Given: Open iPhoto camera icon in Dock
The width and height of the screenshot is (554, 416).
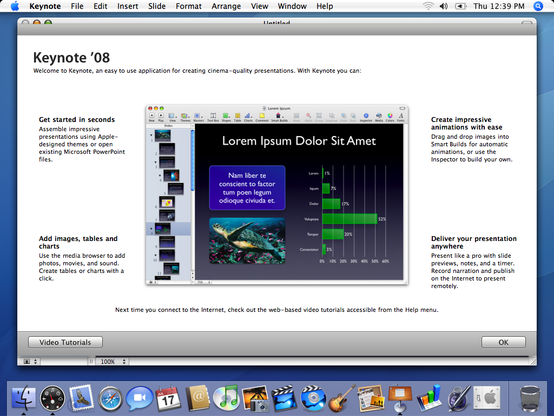Looking at the screenshot, I should (x=255, y=398).
